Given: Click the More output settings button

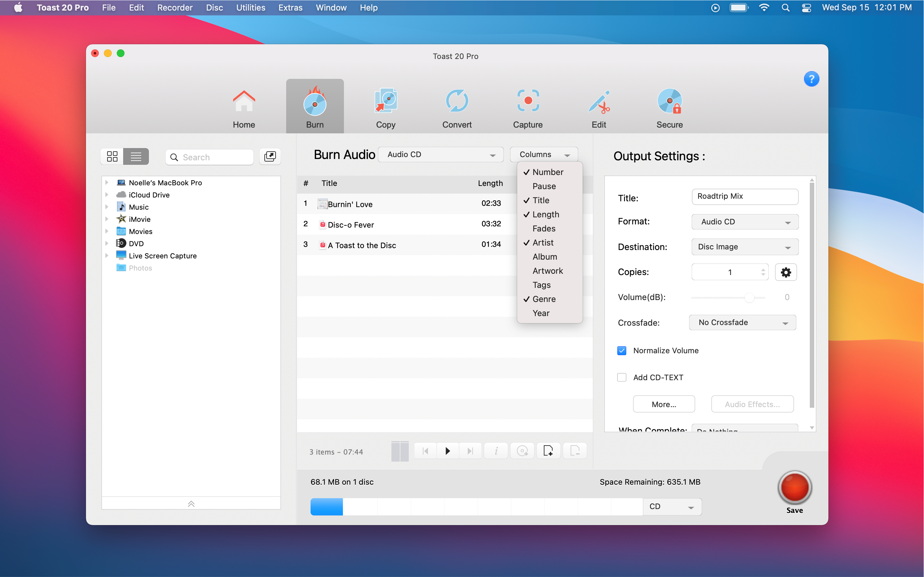Looking at the screenshot, I should (x=664, y=404).
